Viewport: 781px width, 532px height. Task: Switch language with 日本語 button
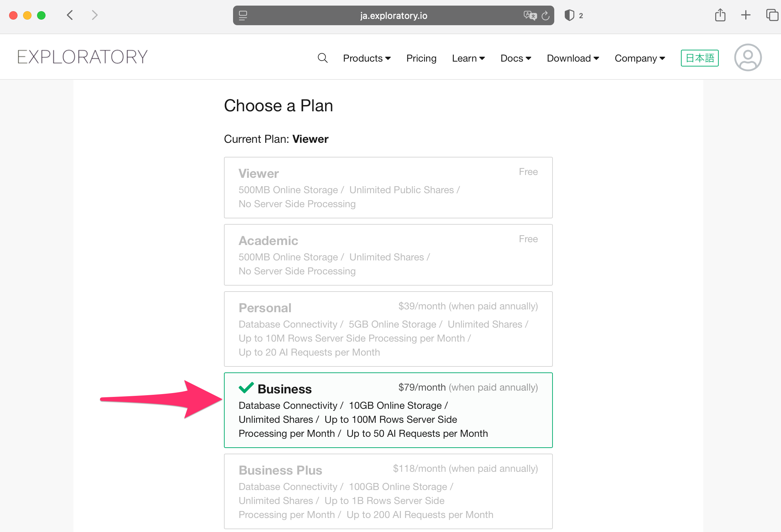pyautogui.click(x=700, y=58)
